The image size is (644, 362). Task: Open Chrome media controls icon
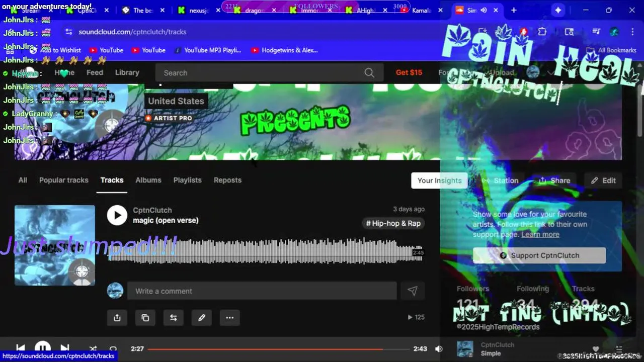pyautogui.click(x=596, y=32)
